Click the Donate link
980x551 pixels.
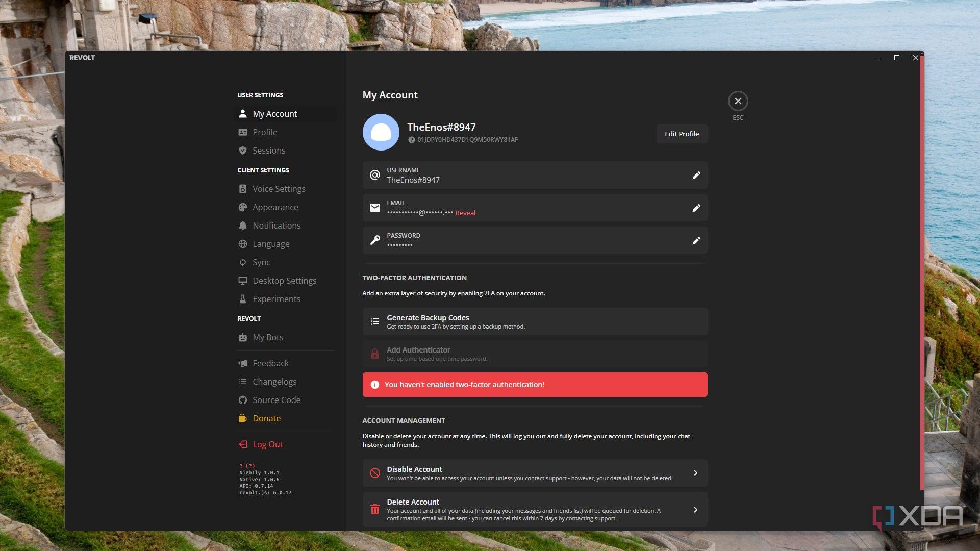click(x=285, y=418)
